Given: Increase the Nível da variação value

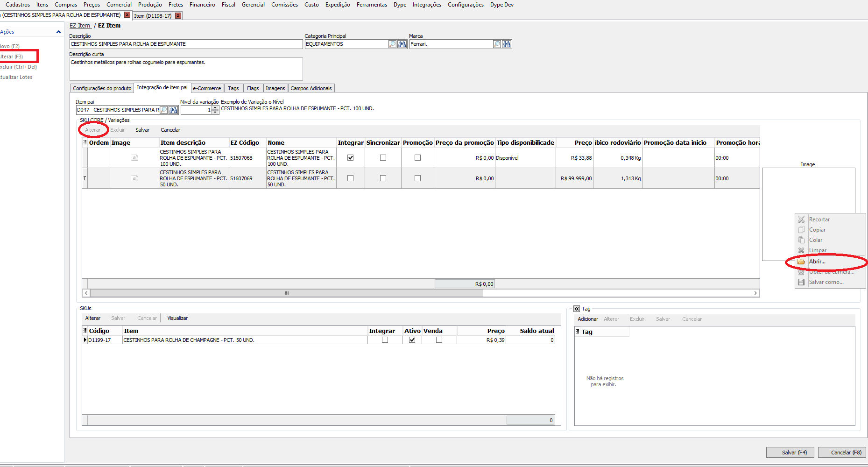Looking at the screenshot, I should (x=215, y=108).
